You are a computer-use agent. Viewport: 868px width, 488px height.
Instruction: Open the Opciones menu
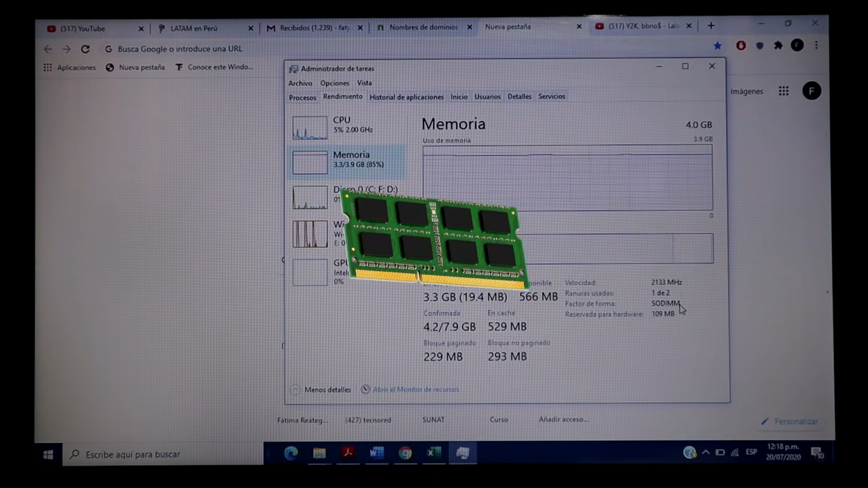(335, 82)
